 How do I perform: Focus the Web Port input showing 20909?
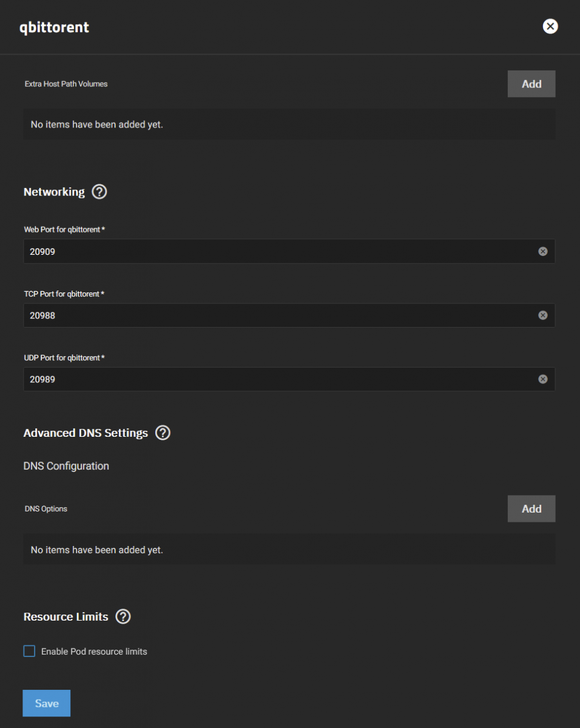(x=289, y=251)
